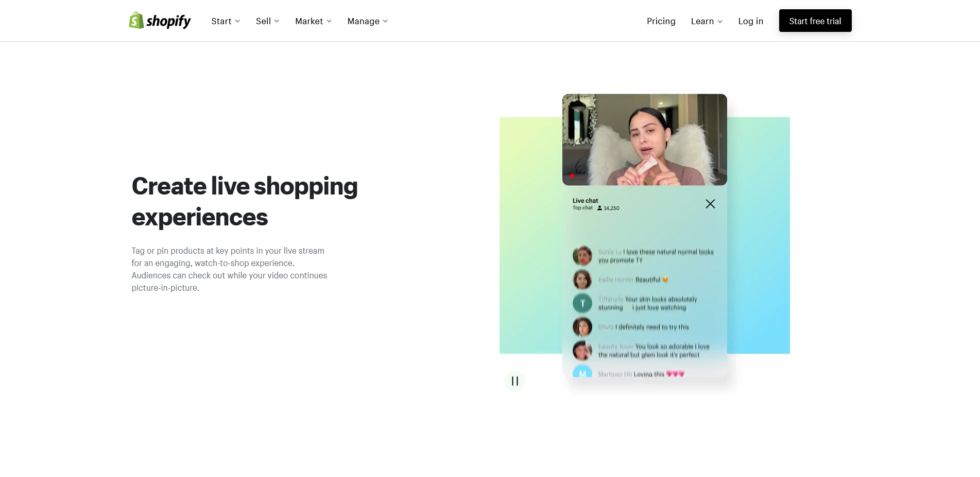This screenshot has width=980, height=477.
Task: Click the teal T avatar in chat
Action: tap(582, 303)
